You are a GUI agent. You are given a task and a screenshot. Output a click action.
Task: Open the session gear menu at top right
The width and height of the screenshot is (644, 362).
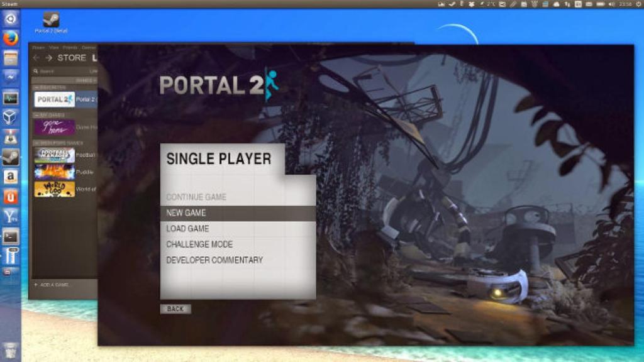click(638, 4)
